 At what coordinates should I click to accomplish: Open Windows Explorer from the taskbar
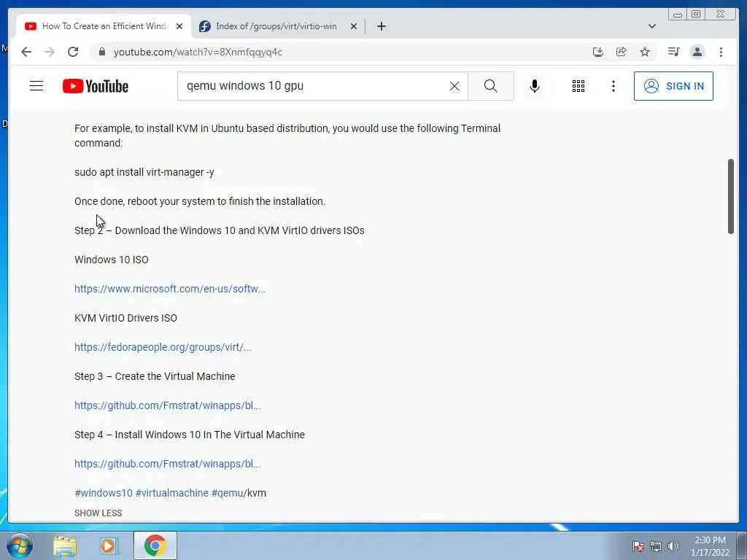click(x=65, y=546)
